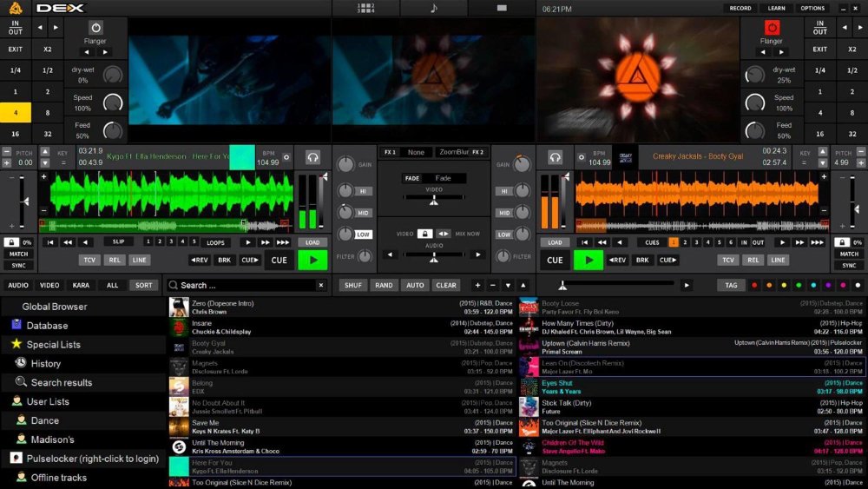
Task: Toggle the left deck pitch lock icon
Action: point(11,242)
